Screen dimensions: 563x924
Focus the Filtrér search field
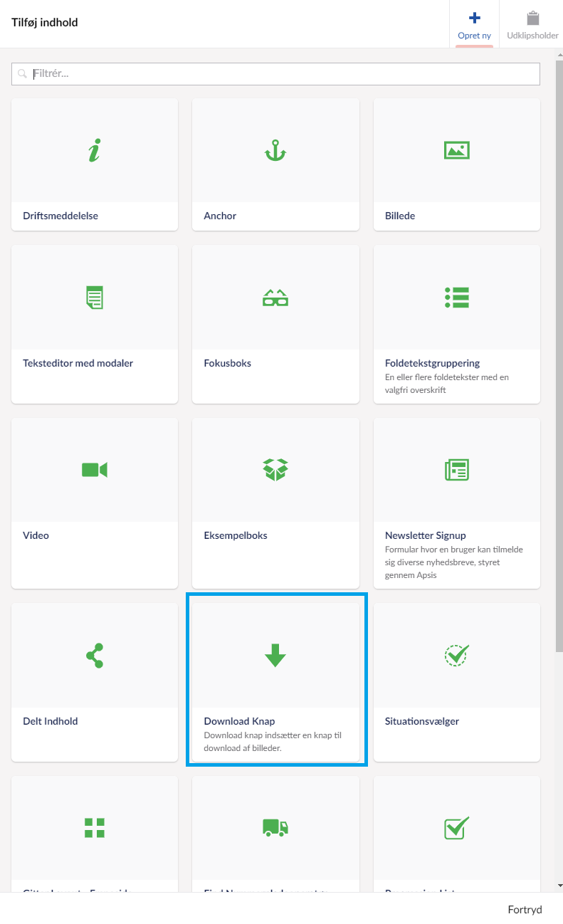coord(275,74)
